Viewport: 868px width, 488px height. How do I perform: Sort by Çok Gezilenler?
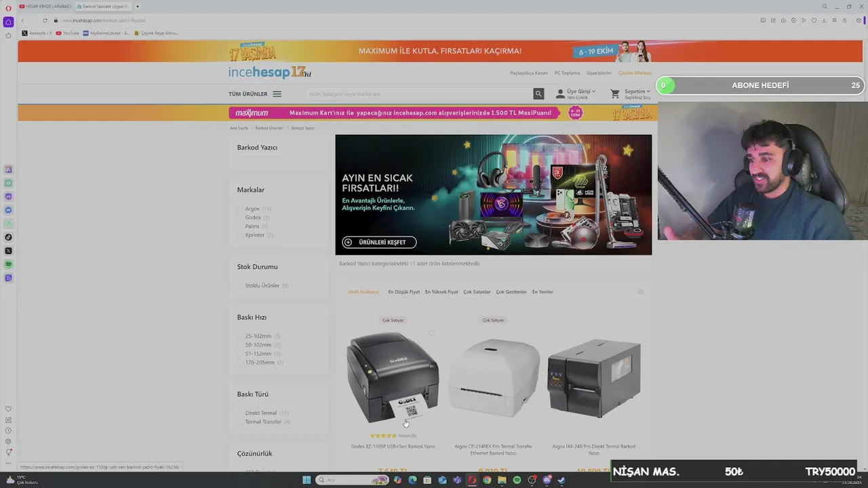click(511, 292)
